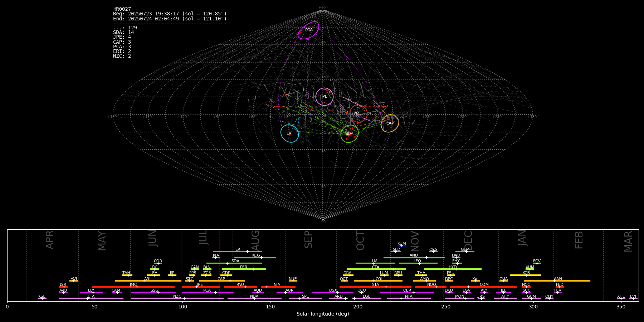Click the 'JPE: 4' count in legend
The height and width of the screenshot is (322, 644).
122,37
